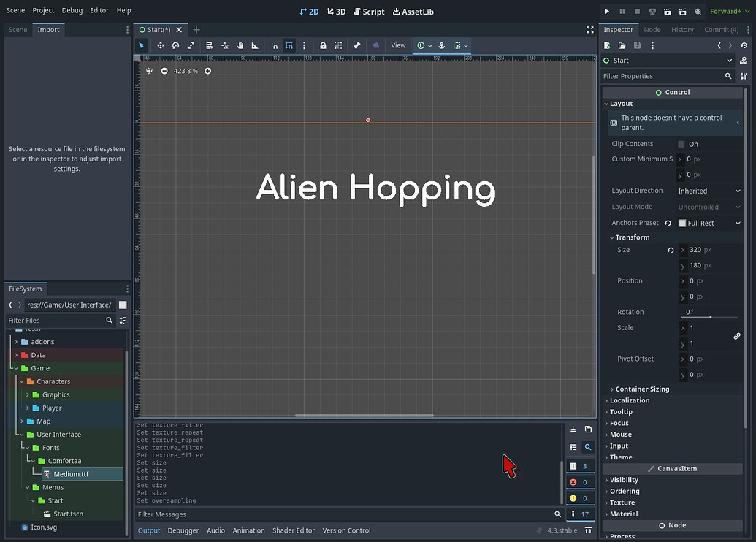
Task: Select the Pan tool
Action: [x=239, y=45]
